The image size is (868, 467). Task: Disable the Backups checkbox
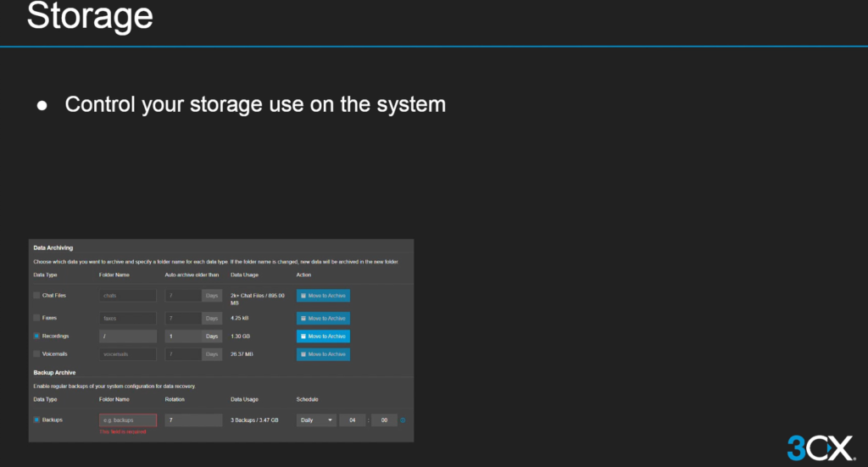click(36, 420)
